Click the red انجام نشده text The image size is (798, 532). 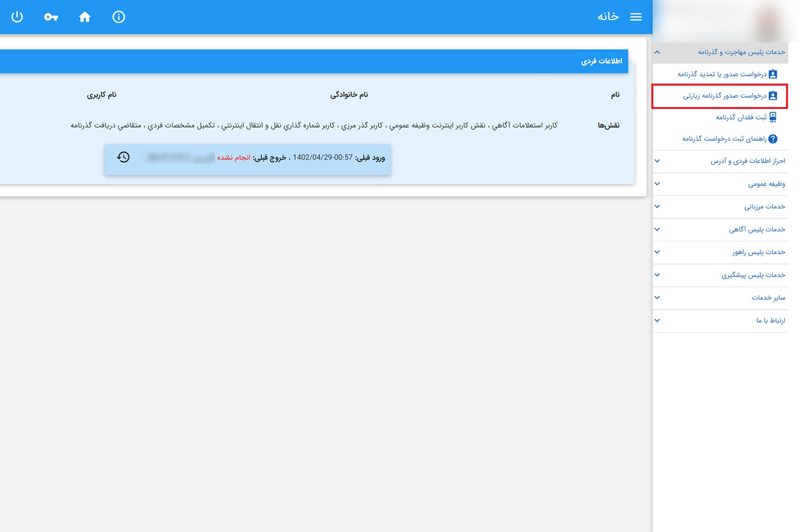click(233, 158)
